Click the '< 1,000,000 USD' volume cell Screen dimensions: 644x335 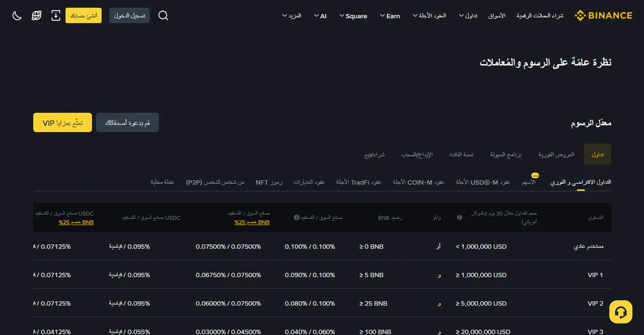481,246
